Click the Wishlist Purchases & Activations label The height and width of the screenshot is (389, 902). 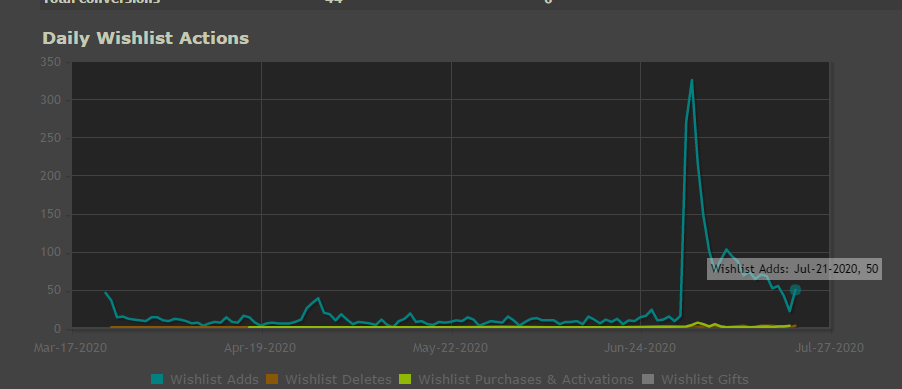(x=526, y=380)
